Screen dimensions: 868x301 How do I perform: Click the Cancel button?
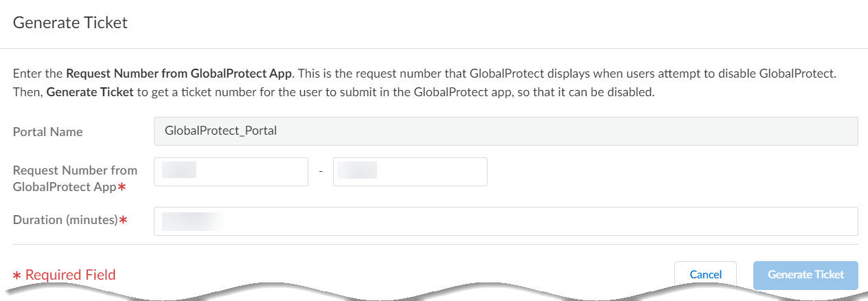tap(705, 275)
